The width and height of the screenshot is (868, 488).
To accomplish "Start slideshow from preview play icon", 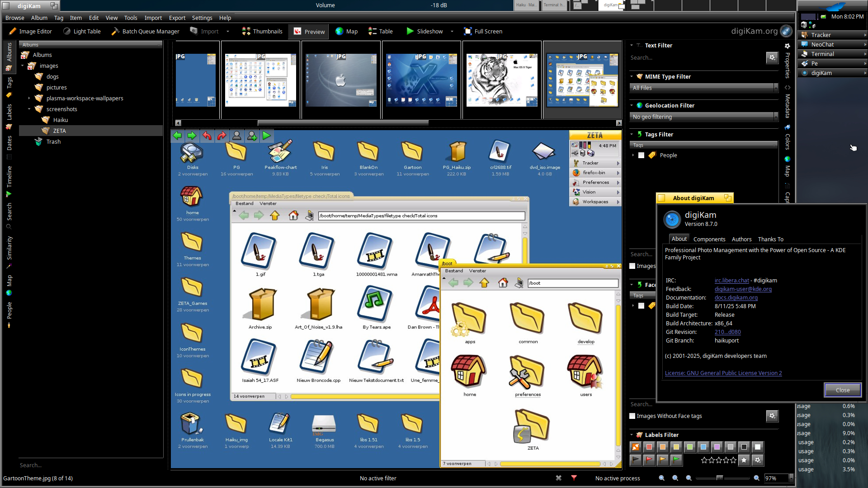I will pos(267,136).
